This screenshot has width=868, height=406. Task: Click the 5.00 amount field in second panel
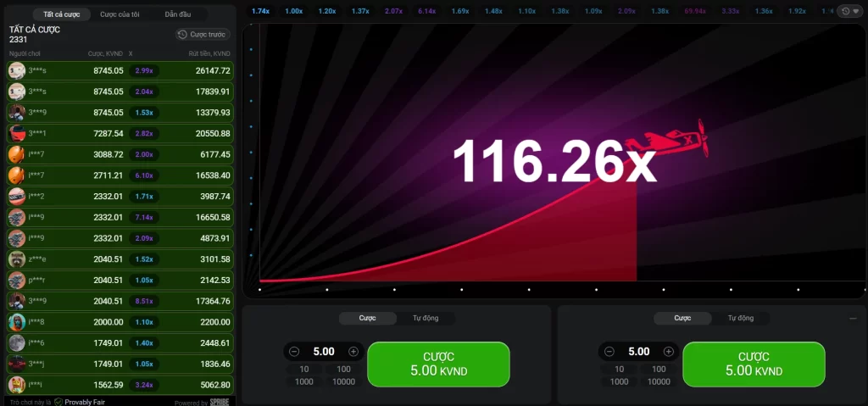point(639,352)
